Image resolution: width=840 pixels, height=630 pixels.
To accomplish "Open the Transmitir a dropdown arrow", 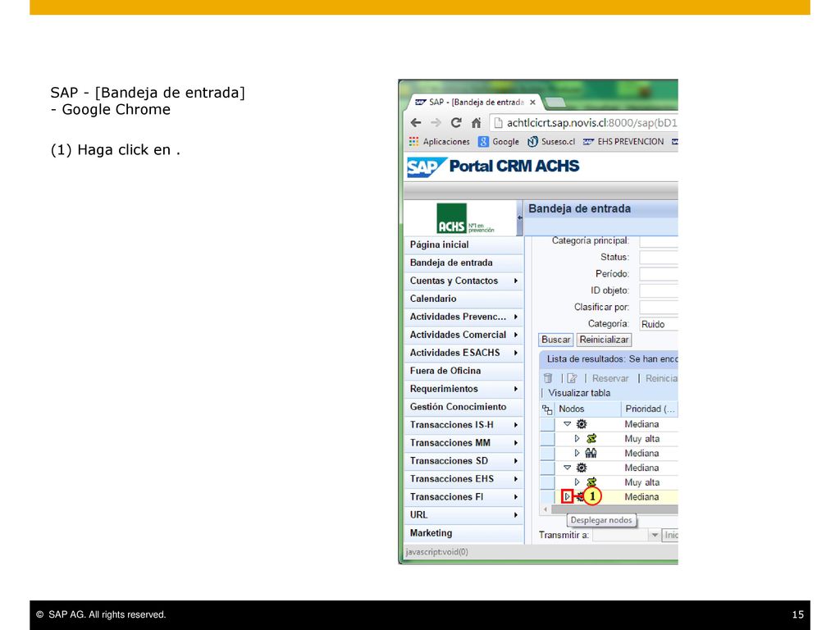I will 654,535.
